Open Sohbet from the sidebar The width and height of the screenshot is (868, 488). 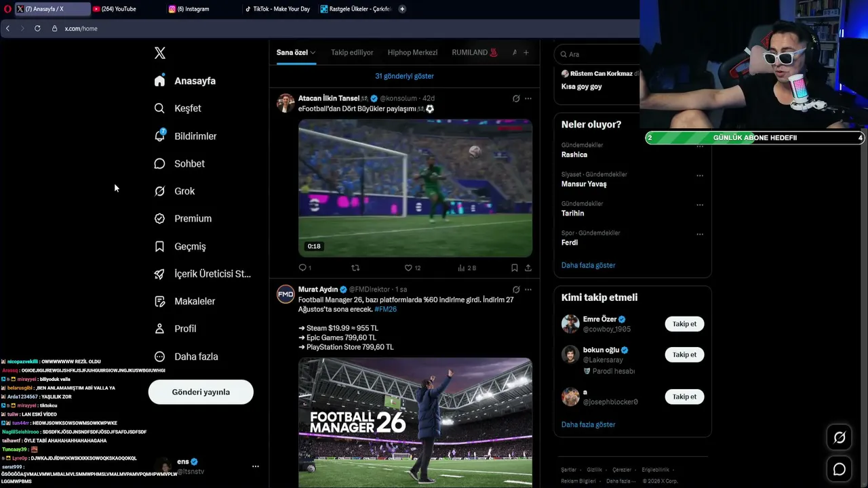click(x=179, y=163)
